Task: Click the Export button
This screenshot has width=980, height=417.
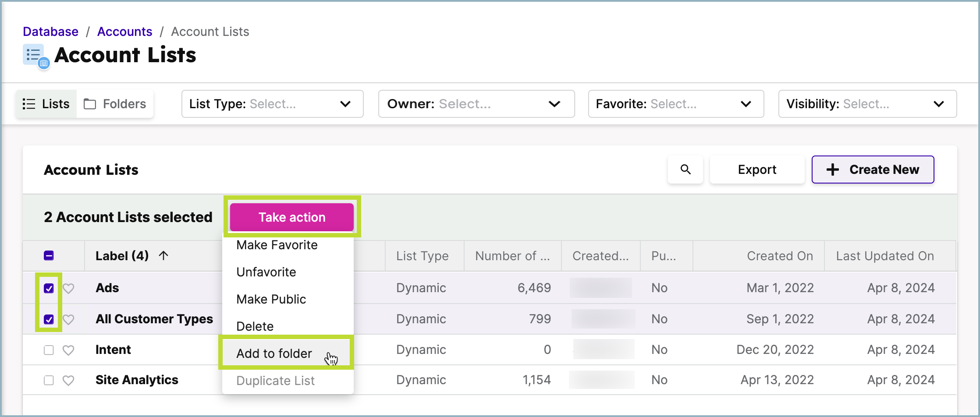Action: tap(757, 170)
